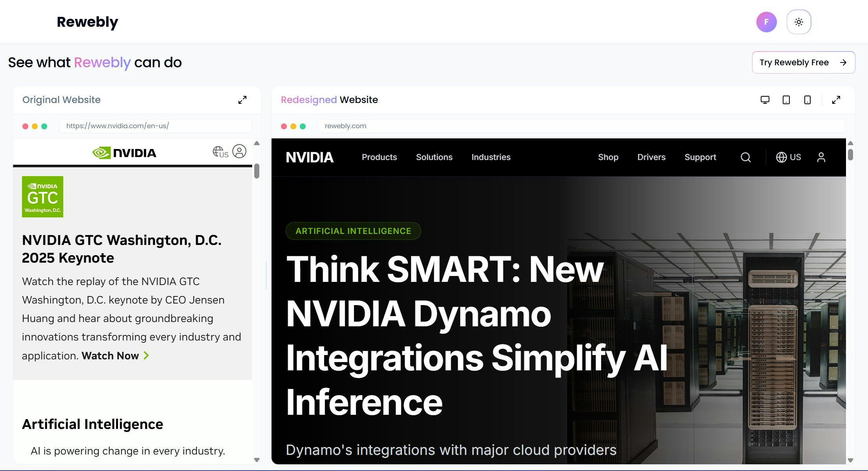Open the user account icon on NVIDIA redesign
868x471 pixels.
(x=821, y=157)
